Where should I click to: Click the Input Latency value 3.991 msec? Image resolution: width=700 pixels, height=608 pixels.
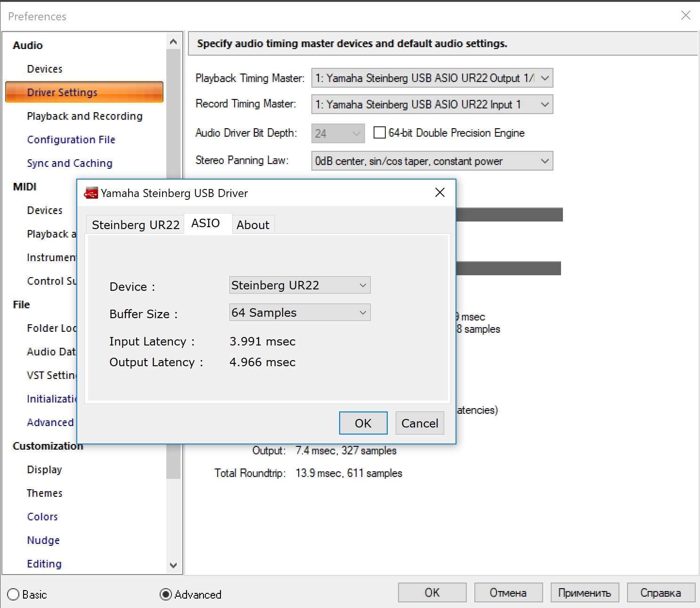pyautogui.click(x=262, y=341)
